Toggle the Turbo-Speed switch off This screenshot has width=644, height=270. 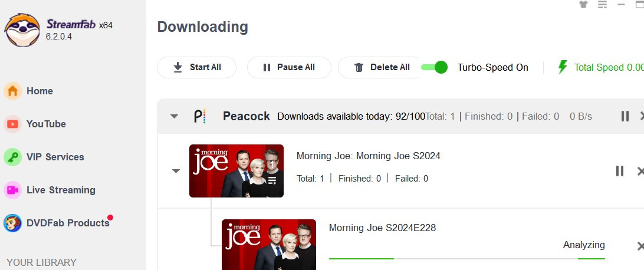click(x=434, y=67)
